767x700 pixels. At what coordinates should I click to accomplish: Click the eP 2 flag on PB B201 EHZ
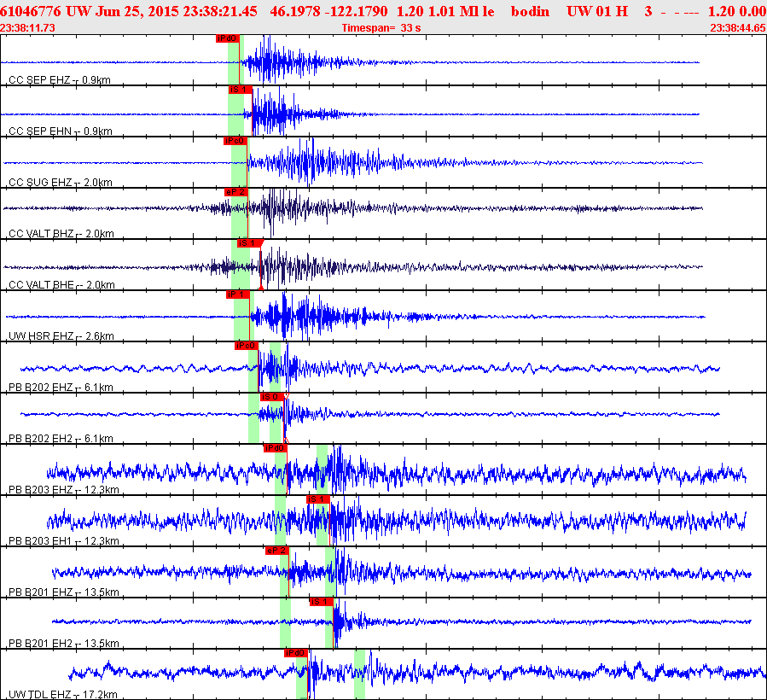[276, 551]
